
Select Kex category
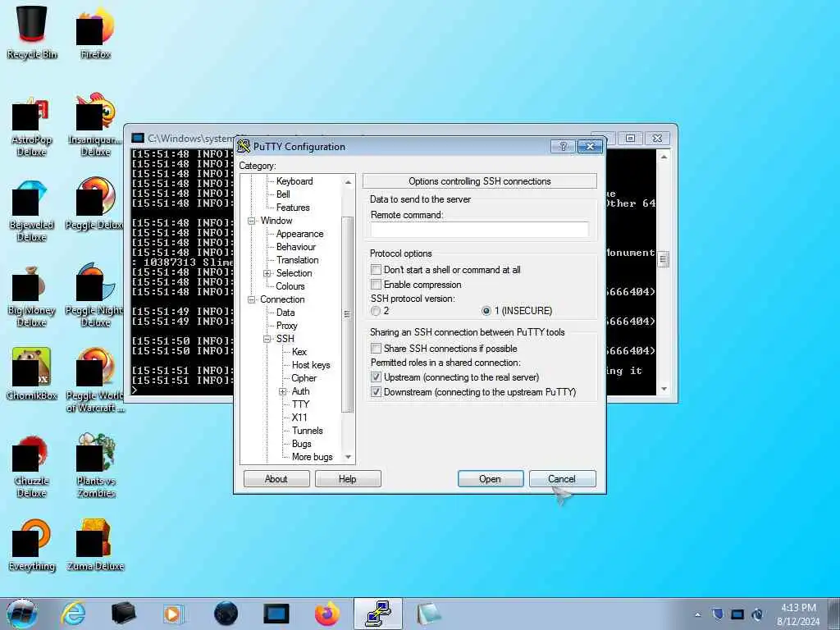click(299, 351)
